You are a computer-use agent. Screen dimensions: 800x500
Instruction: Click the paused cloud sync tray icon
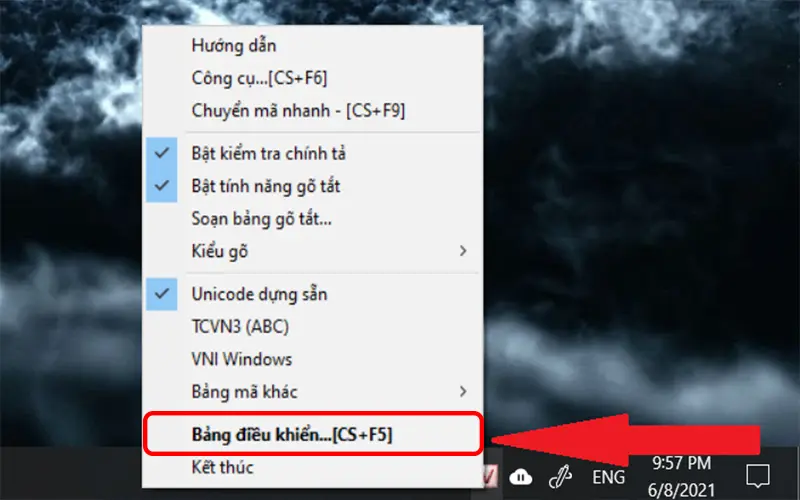(x=521, y=477)
